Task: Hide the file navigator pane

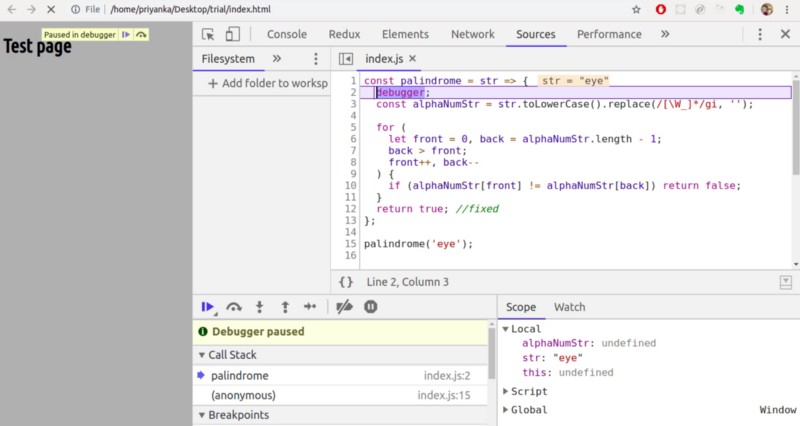Action: [x=346, y=59]
